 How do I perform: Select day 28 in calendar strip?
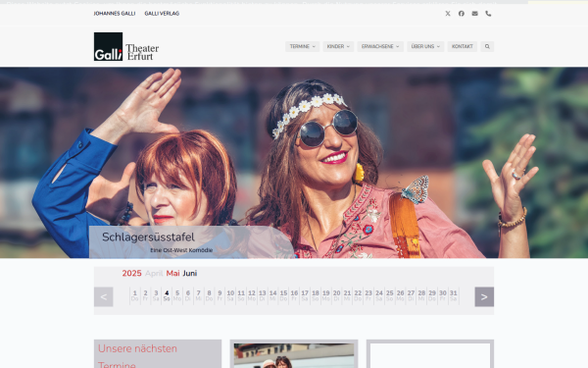(x=421, y=295)
